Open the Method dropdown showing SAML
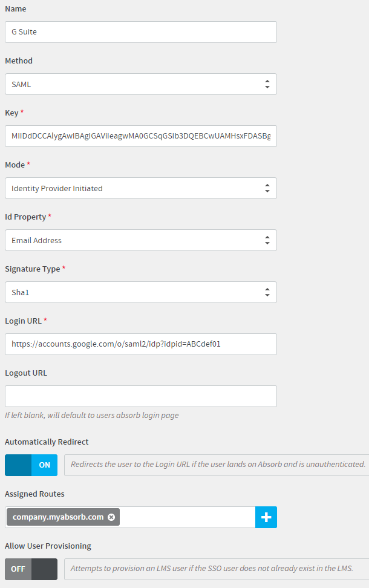This screenshot has height=588, width=369. [141, 84]
